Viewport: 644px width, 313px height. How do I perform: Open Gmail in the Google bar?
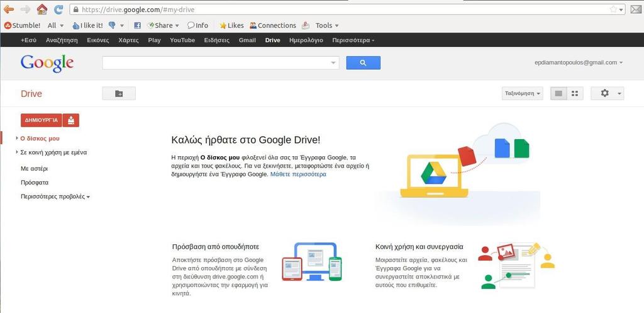247,40
